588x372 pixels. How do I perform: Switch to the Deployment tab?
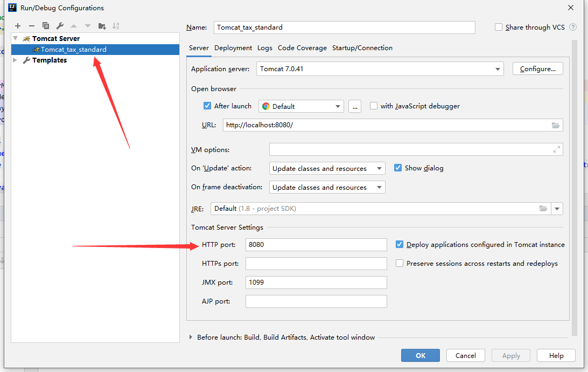tap(233, 48)
